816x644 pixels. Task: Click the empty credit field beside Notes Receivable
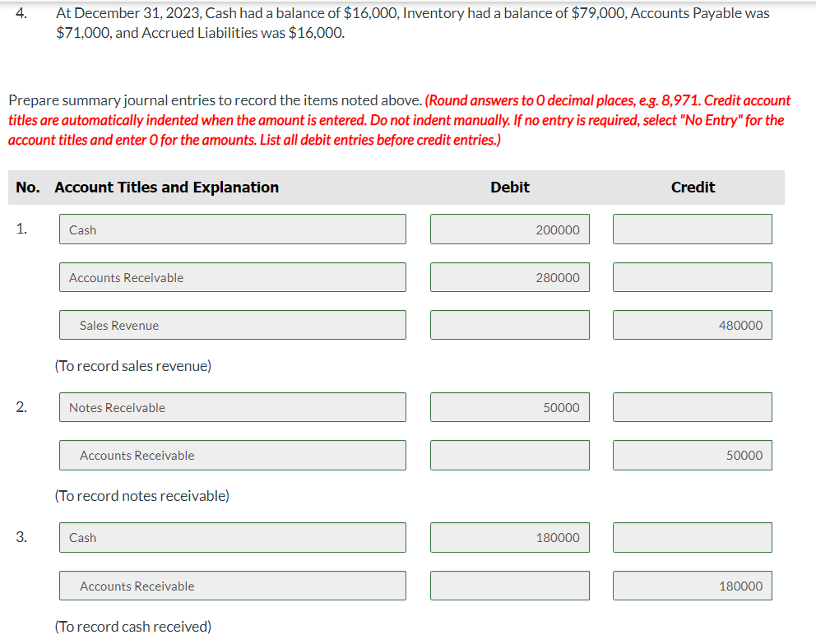click(x=693, y=407)
